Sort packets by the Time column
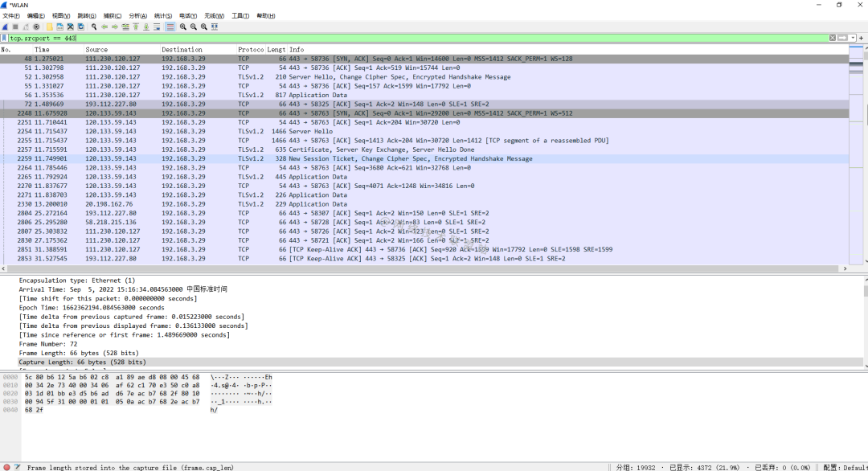 coord(58,49)
